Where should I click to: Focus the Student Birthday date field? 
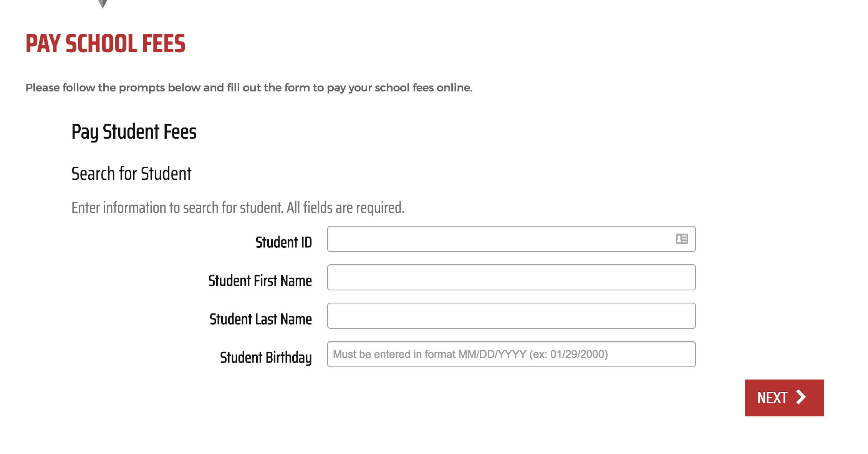(x=511, y=354)
